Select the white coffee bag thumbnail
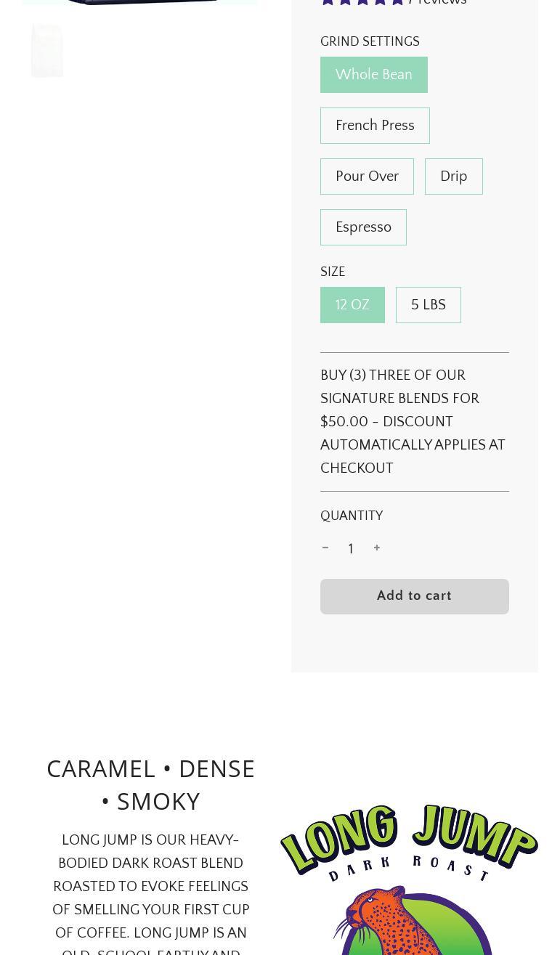 [x=47, y=51]
